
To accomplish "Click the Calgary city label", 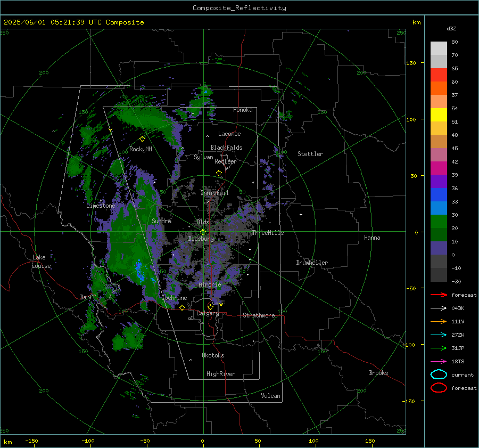I will (x=208, y=313).
